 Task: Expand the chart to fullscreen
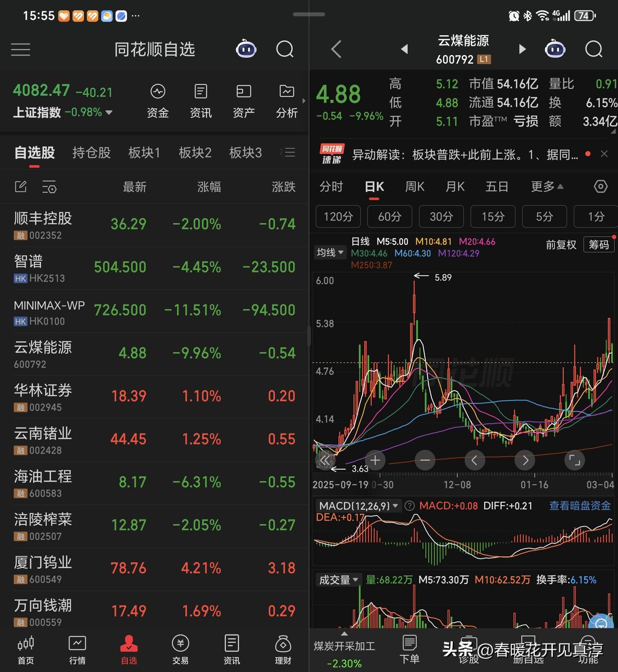point(575,460)
